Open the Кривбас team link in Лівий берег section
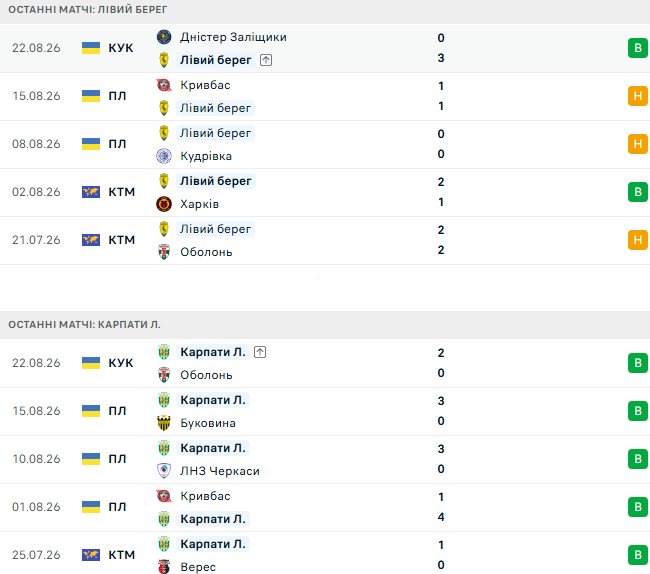650x574 pixels. click(x=205, y=85)
